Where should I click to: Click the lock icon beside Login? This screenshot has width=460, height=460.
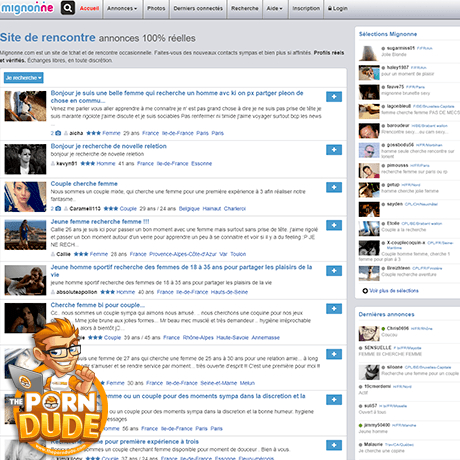pos(330,8)
